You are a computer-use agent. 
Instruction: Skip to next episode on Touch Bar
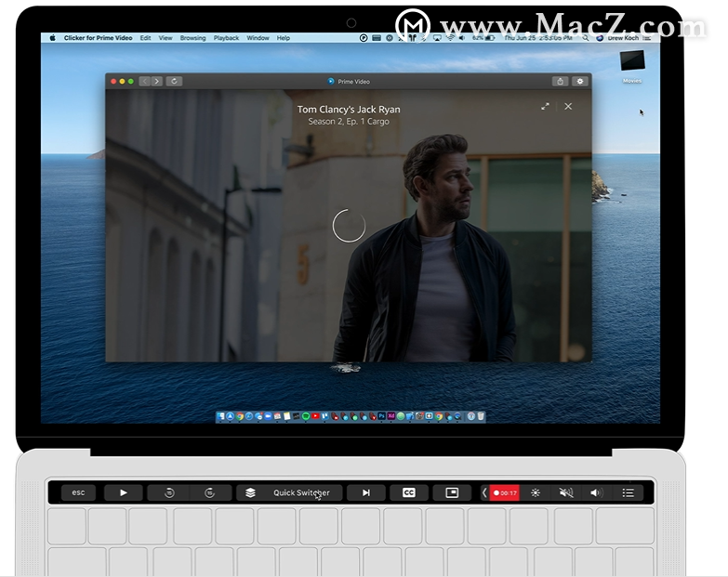(x=365, y=492)
